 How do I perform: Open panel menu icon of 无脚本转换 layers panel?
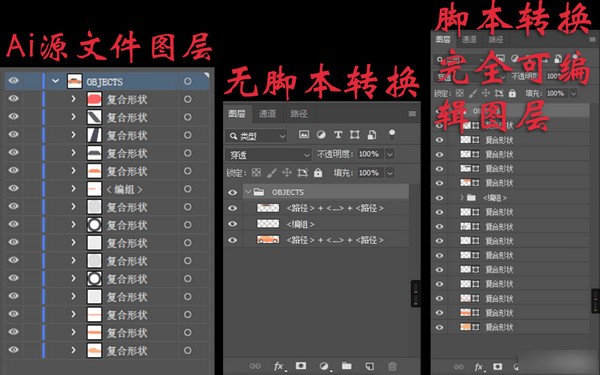pyautogui.click(x=412, y=114)
